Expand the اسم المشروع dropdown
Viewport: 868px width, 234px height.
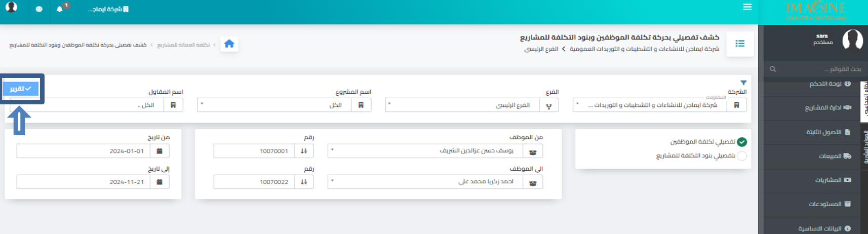click(x=284, y=105)
